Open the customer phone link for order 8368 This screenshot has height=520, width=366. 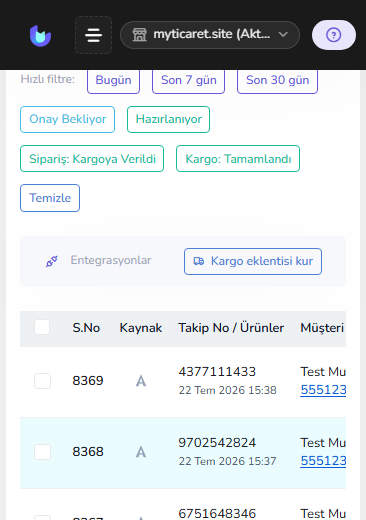tap(323, 461)
